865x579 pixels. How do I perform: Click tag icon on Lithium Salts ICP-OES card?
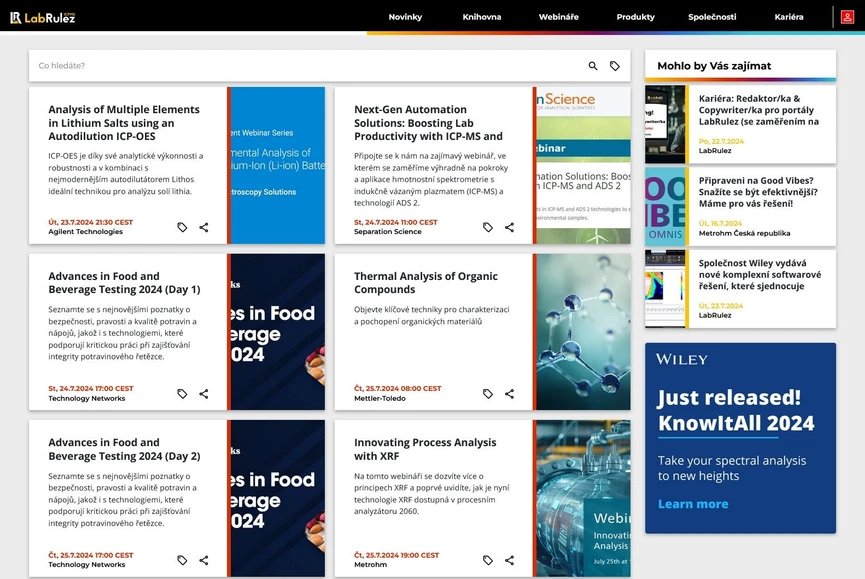click(182, 227)
